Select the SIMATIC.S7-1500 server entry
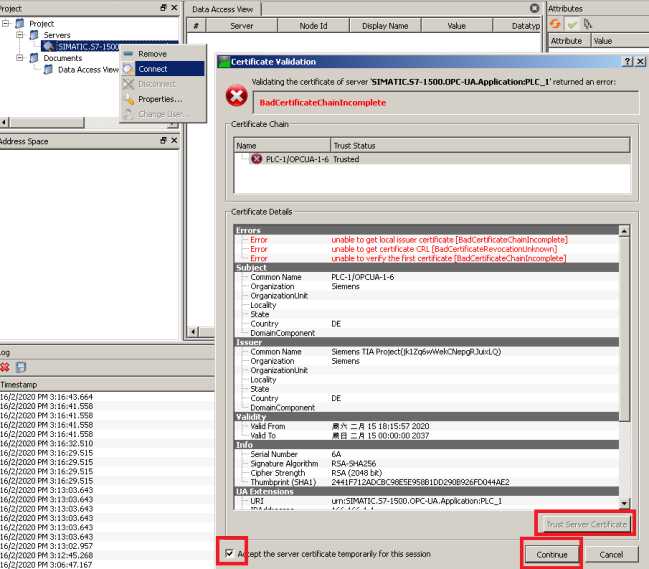 [88, 46]
